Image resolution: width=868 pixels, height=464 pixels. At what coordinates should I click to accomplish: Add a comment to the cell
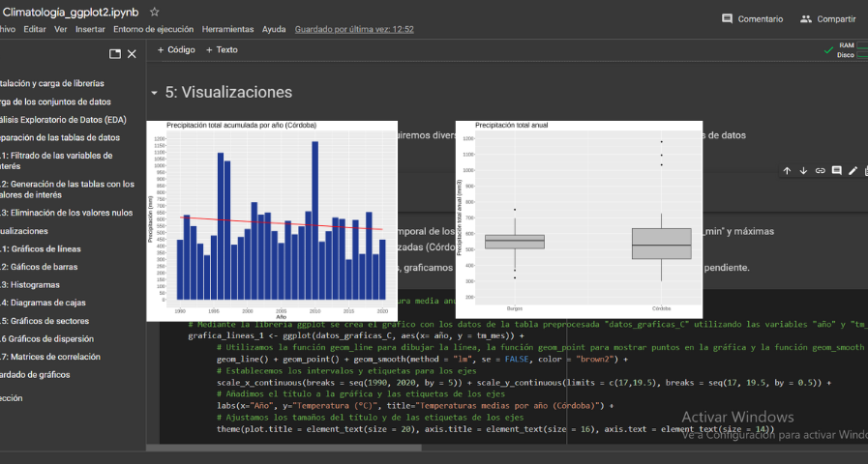(x=836, y=171)
